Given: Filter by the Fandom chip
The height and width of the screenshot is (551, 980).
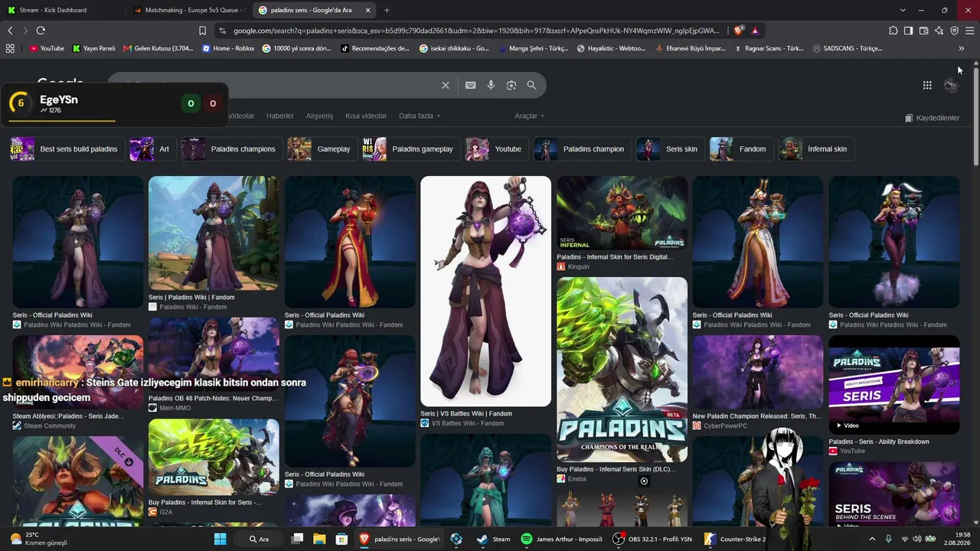Looking at the screenshot, I should tap(740, 149).
